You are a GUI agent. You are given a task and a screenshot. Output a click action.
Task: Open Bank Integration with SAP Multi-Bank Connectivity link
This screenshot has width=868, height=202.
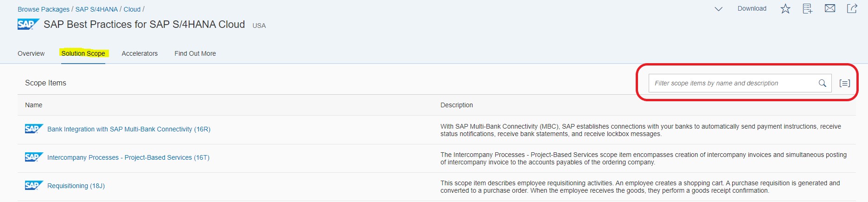tap(129, 129)
